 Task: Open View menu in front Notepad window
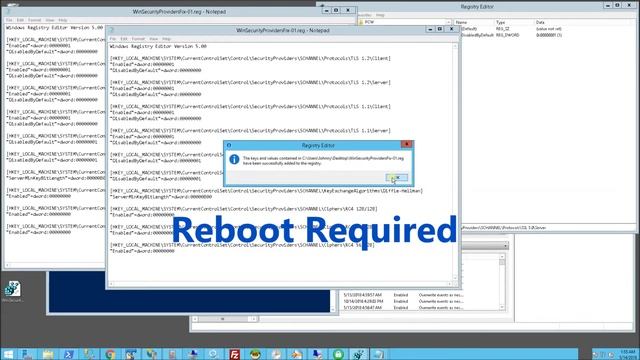153,39
